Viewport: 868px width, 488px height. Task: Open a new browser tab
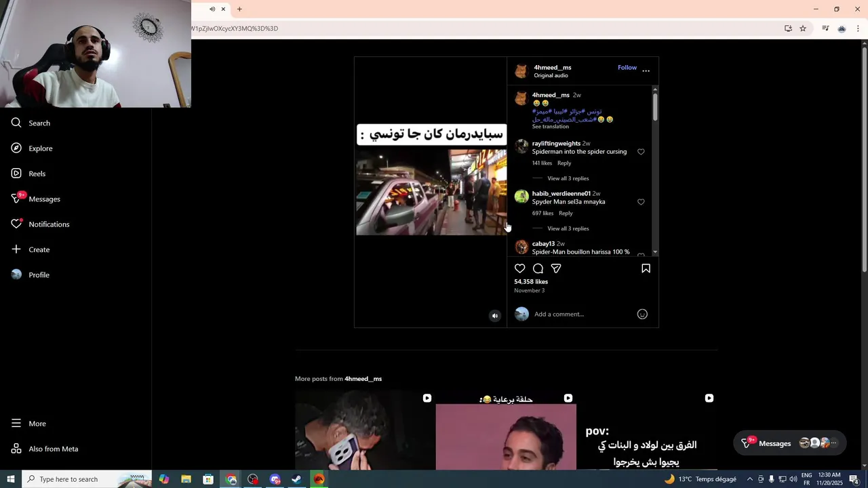click(239, 9)
